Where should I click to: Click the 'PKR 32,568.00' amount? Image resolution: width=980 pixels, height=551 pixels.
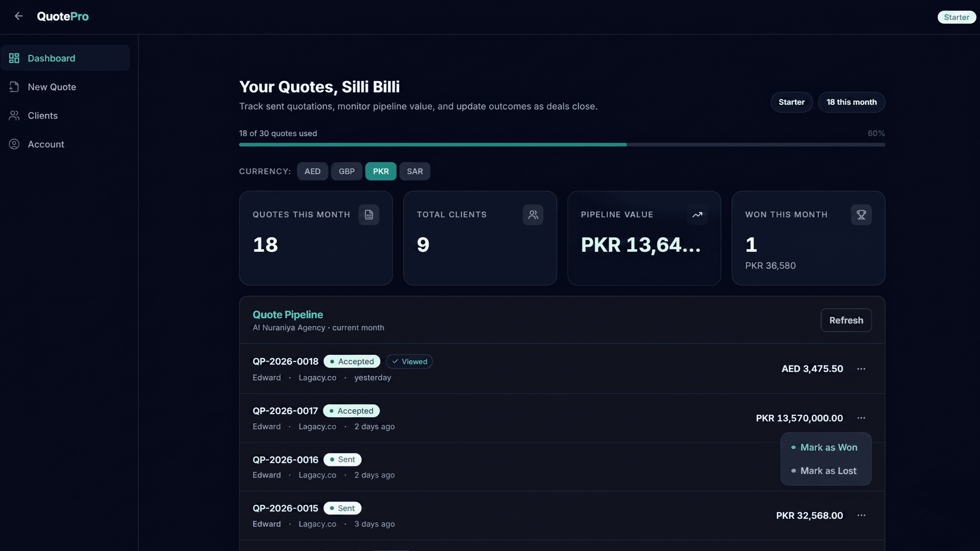tap(810, 515)
